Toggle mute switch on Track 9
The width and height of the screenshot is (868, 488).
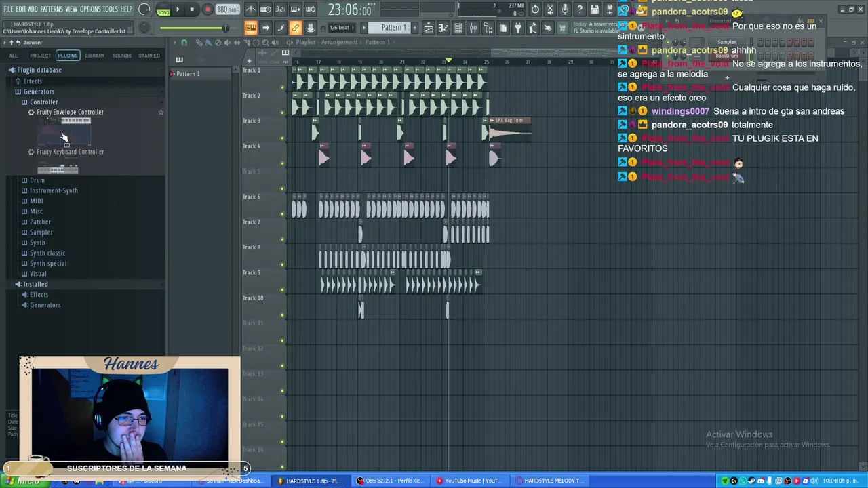[283, 290]
